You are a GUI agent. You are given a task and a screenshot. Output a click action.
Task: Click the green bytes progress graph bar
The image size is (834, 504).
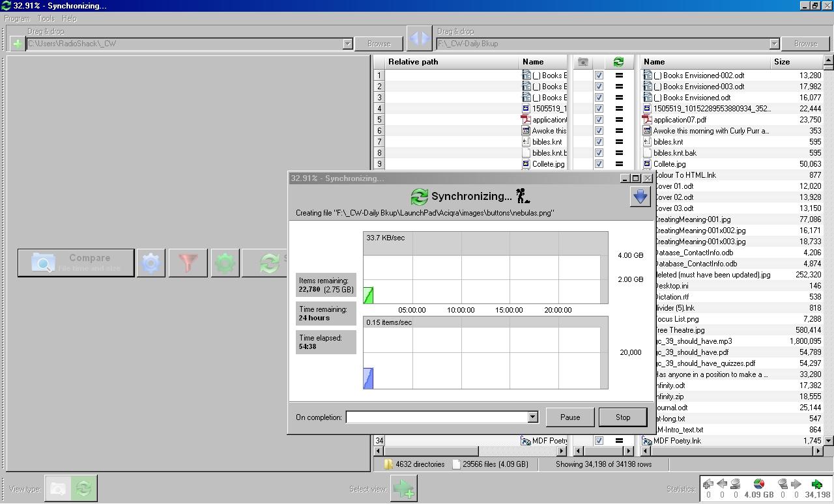tap(368, 295)
